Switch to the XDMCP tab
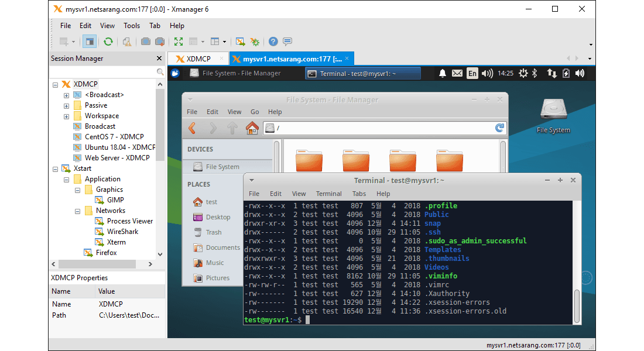This screenshot has height=351, width=644. [x=198, y=58]
